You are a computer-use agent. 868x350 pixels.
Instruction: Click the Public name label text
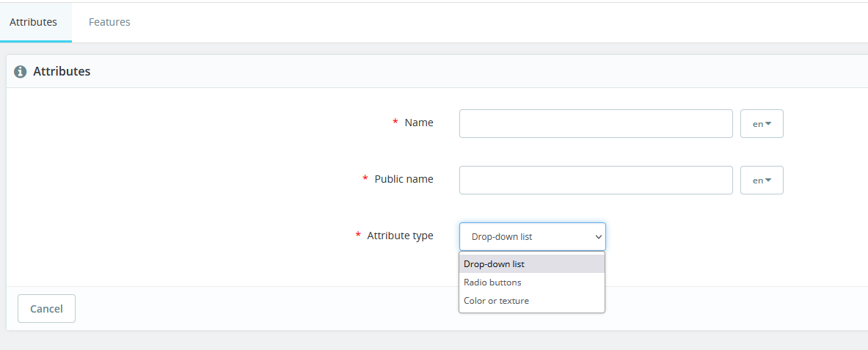(404, 179)
